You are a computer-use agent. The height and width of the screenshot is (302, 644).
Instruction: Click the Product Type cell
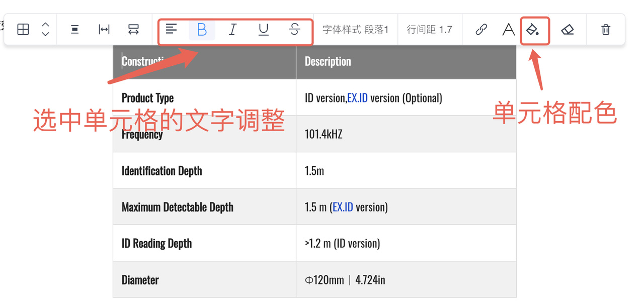[204, 97]
